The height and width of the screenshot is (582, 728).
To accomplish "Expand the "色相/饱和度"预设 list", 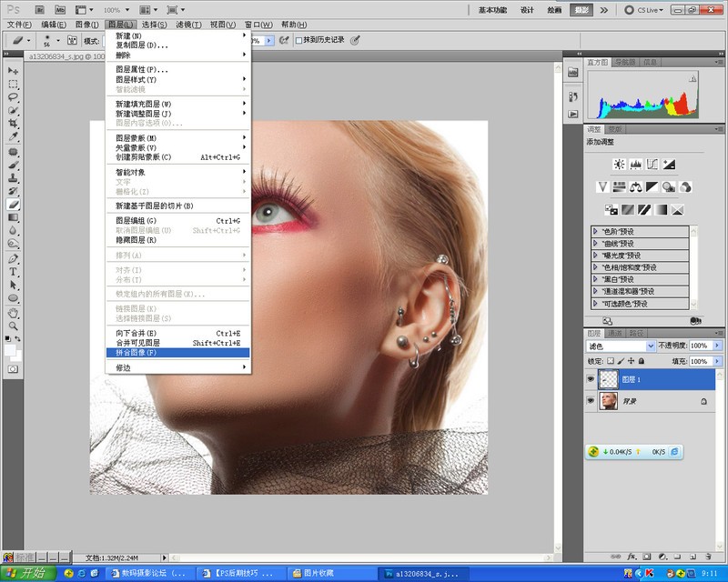I will pyautogui.click(x=596, y=266).
